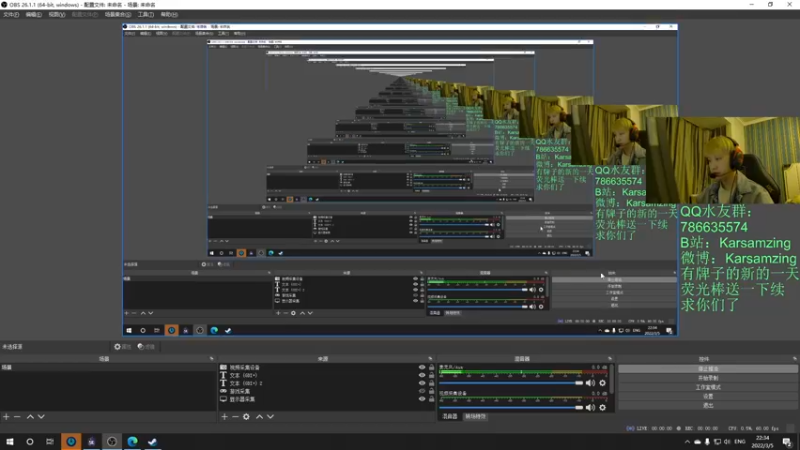Open the 帮助(H) menu
Screen dimensions: 800x450
point(169,15)
